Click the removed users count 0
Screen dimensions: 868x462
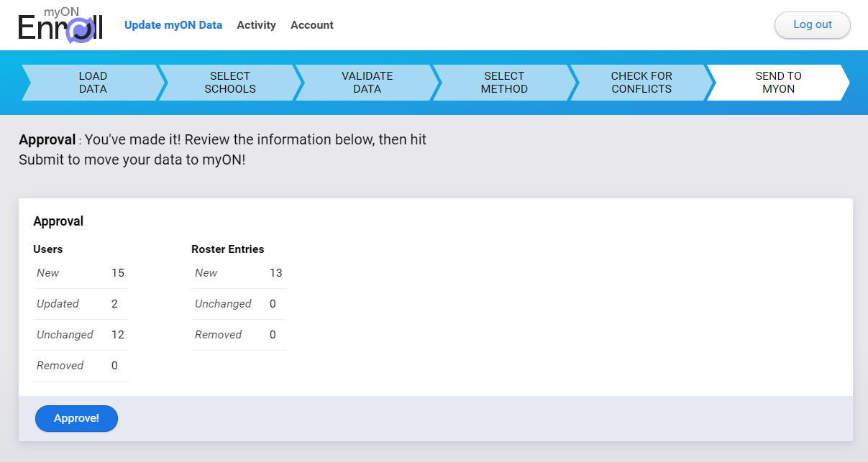(x=114, y=366)
